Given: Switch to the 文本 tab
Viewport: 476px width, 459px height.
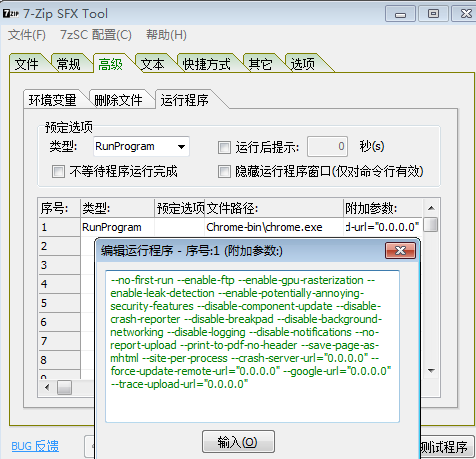Looking at the screenshot, I should [x=152, y=64].
